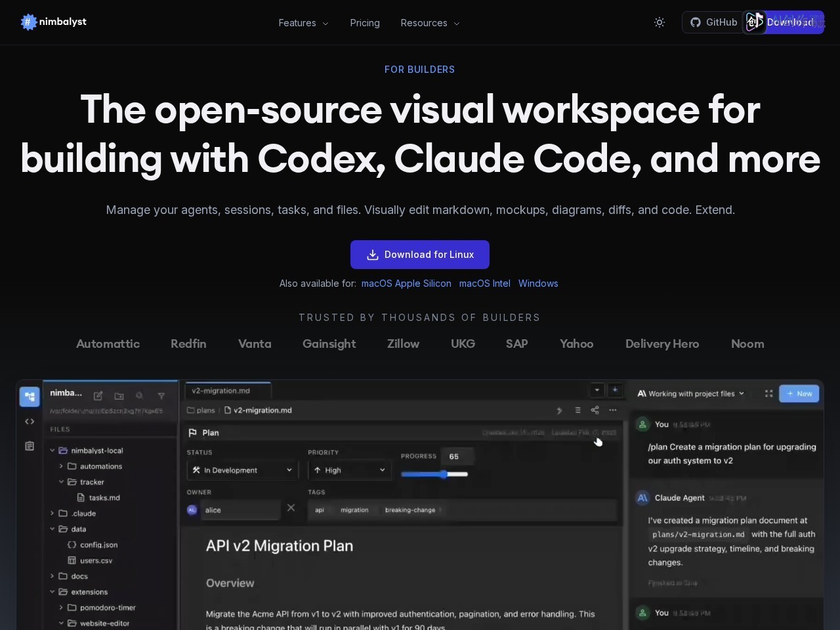Click the Overview heading in document

[x=230, y=583]
